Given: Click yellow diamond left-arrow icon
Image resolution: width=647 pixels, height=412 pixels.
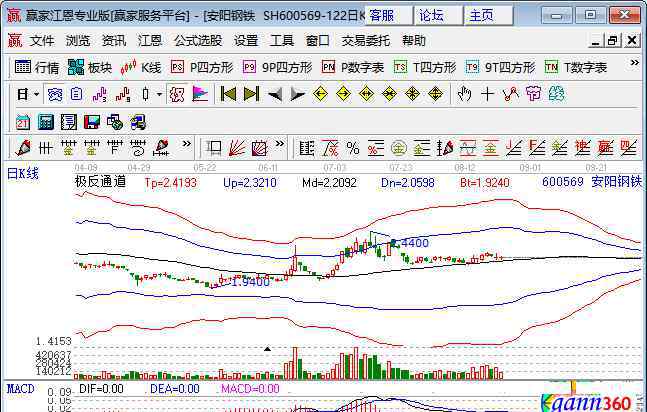Looking at the screenshot, I should (x=320, y=95).
